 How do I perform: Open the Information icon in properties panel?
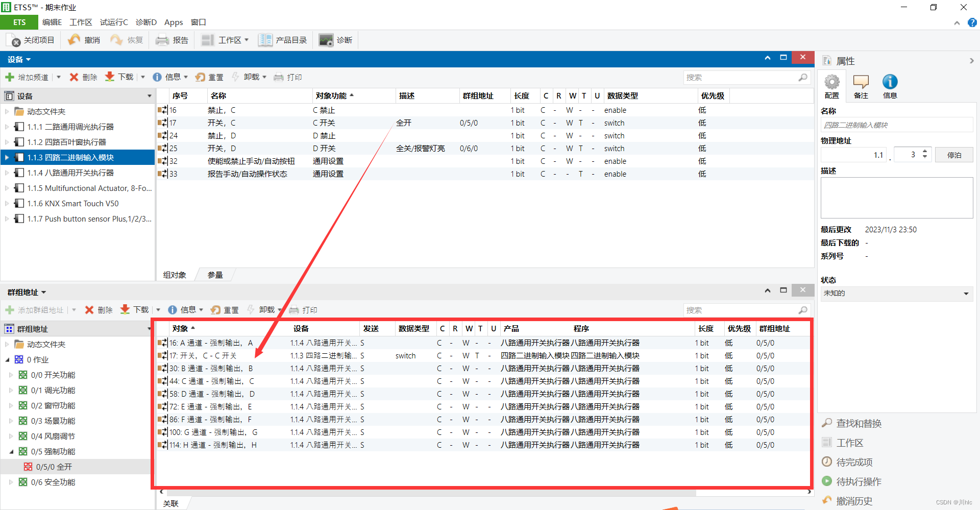tap(890, 82)
